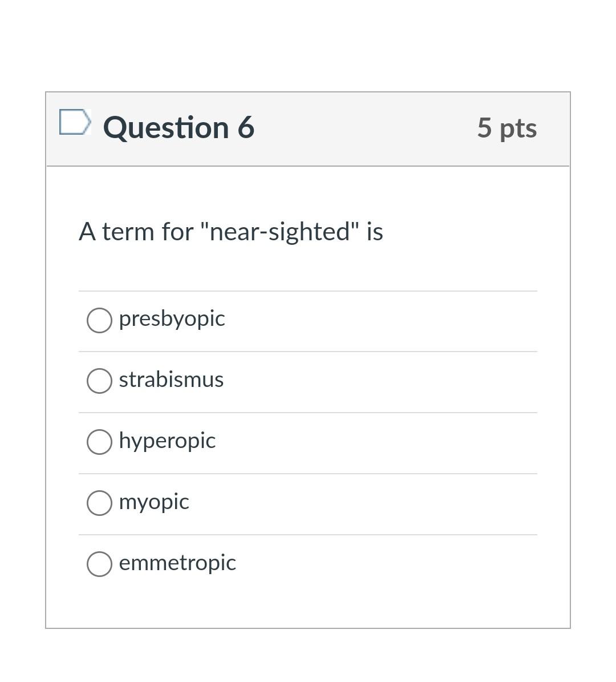
Task: Click the 'presbyopic' answer label text
Action: tap(172, 320)
